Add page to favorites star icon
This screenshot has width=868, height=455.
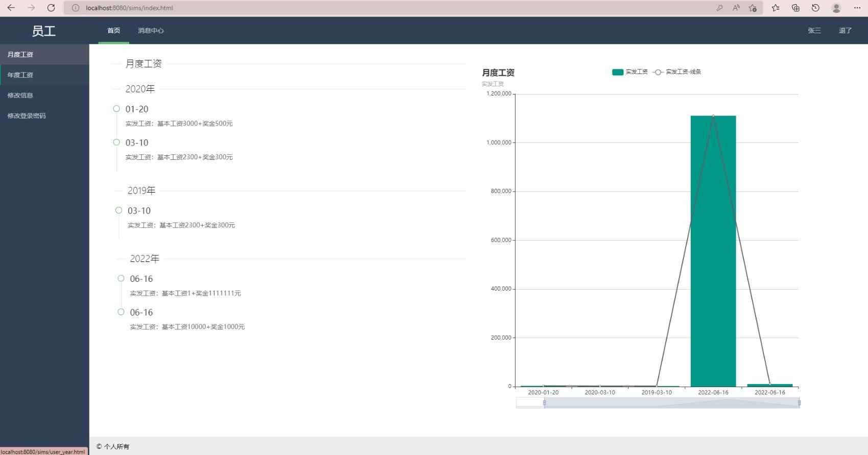click(x=753, y=8)
